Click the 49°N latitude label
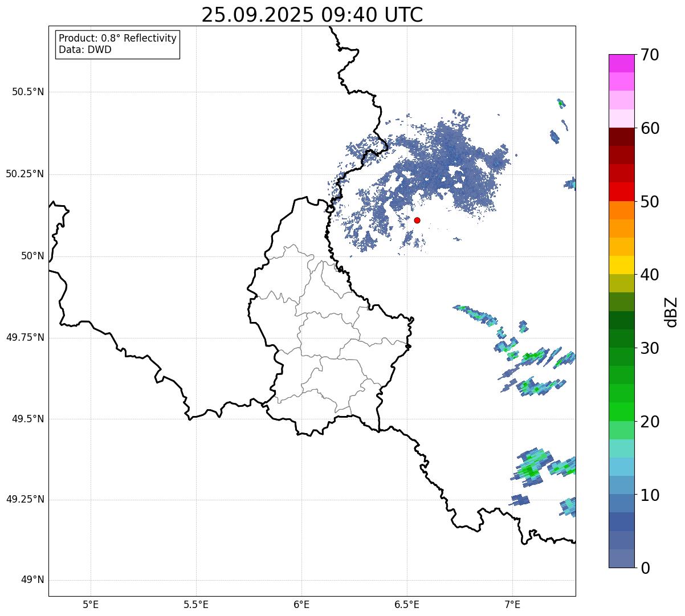 pos(32,580)
